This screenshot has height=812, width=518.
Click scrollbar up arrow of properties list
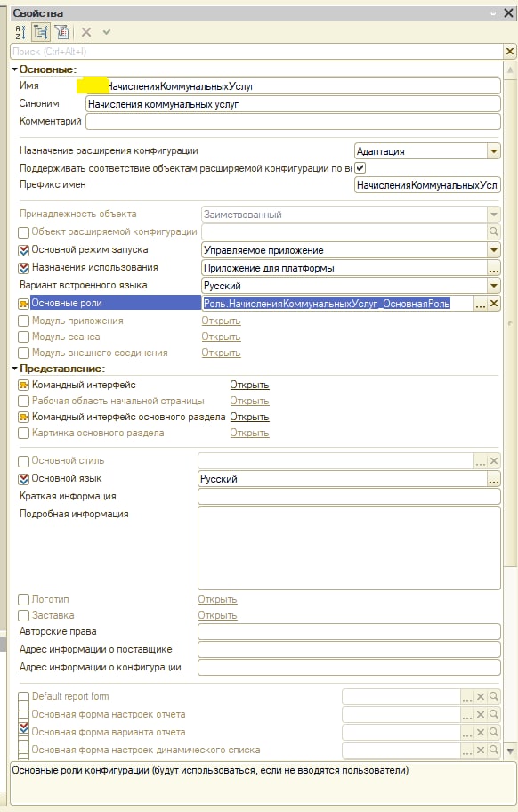point(510,70)
